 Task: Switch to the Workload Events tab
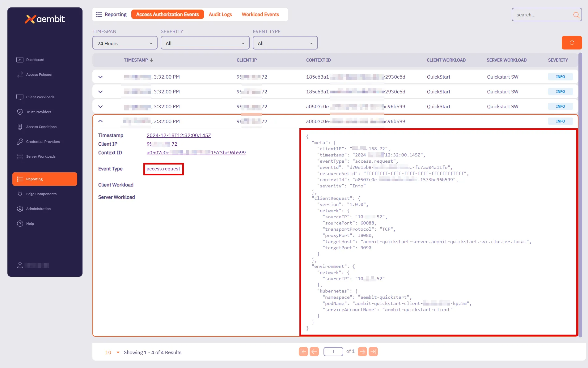[260, 15]
